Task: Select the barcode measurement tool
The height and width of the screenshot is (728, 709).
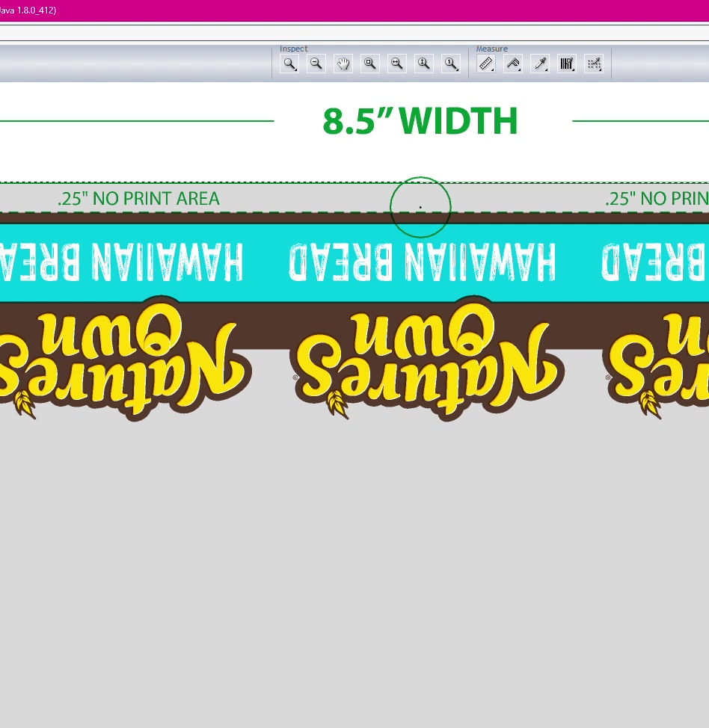Action: tap(567, 64)
